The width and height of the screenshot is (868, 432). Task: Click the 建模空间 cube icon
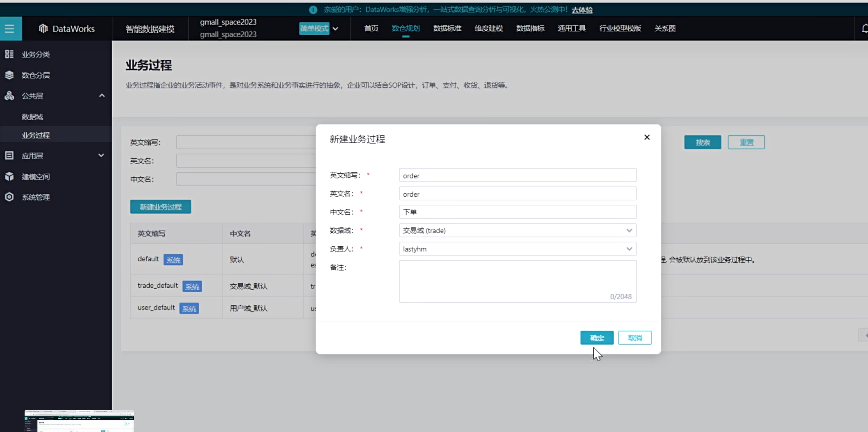[x=9, y=176]
